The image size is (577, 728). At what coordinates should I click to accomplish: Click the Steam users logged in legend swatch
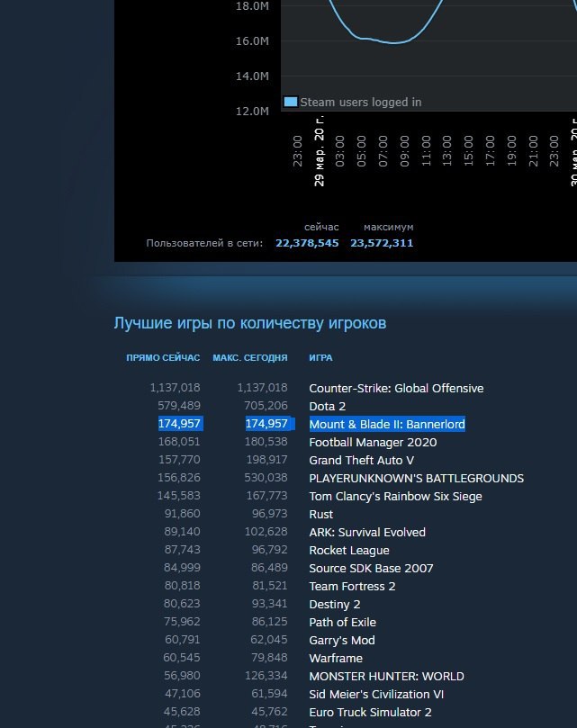(291, 102)
